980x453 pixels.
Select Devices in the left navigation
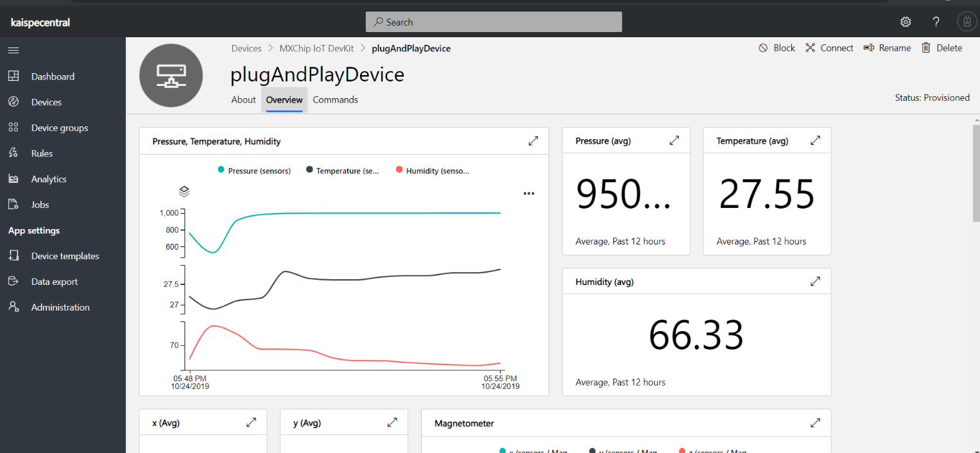[46, 101]
